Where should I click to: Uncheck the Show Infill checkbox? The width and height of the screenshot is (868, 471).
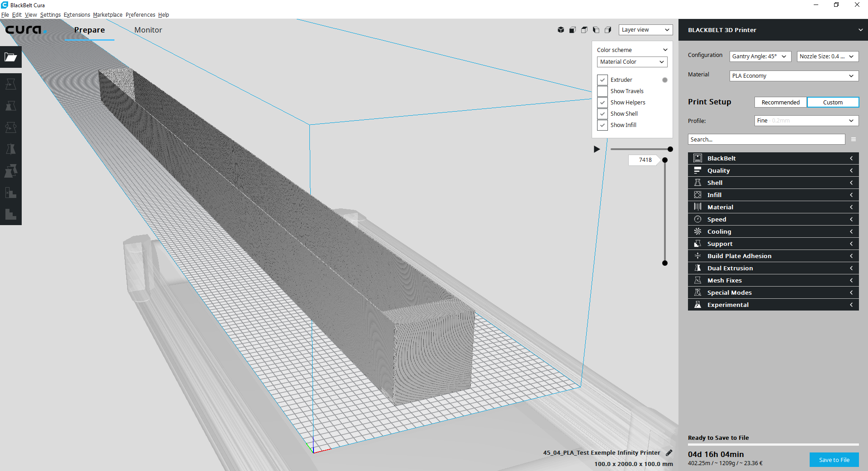pyautogui.click(x=602, y=125)
